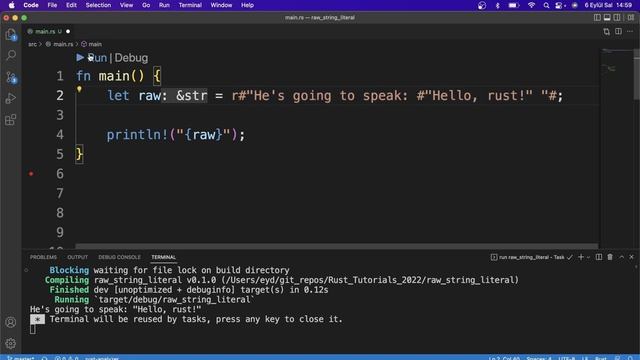Kill terminal with trash icon

[x=610, y=257]
